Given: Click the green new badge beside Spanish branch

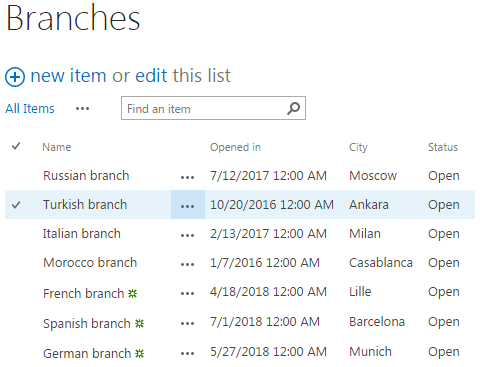Looking at the screenshot, I should click(139, 323).
